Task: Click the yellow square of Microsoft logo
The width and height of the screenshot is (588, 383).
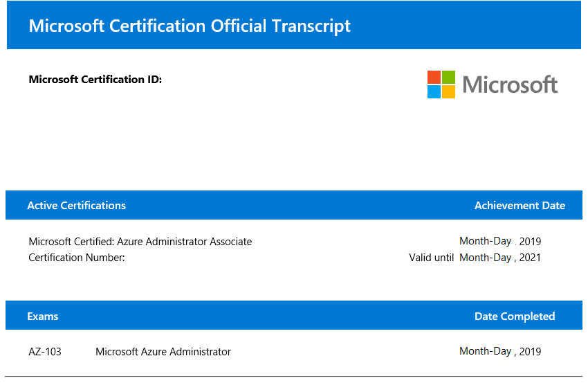Action: 448,92
